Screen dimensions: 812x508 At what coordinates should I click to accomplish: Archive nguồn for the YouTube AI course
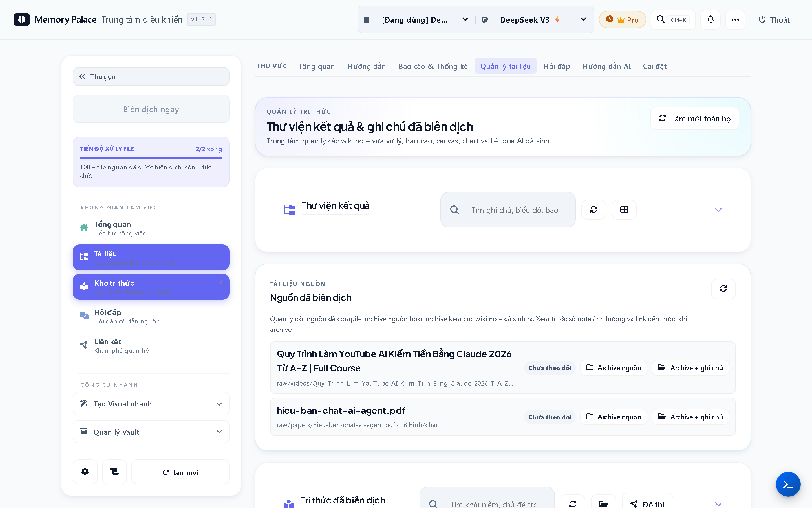[x=613, y=368]
